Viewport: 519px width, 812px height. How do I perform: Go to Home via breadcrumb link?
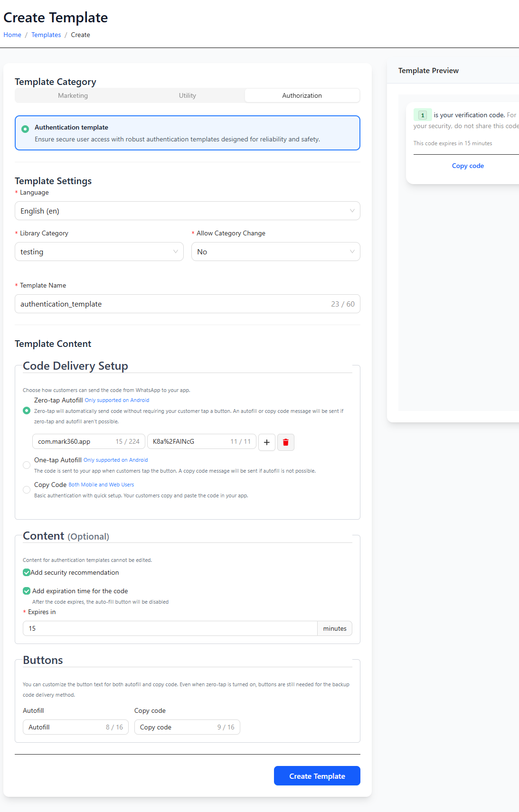click(x=12, y=35)
